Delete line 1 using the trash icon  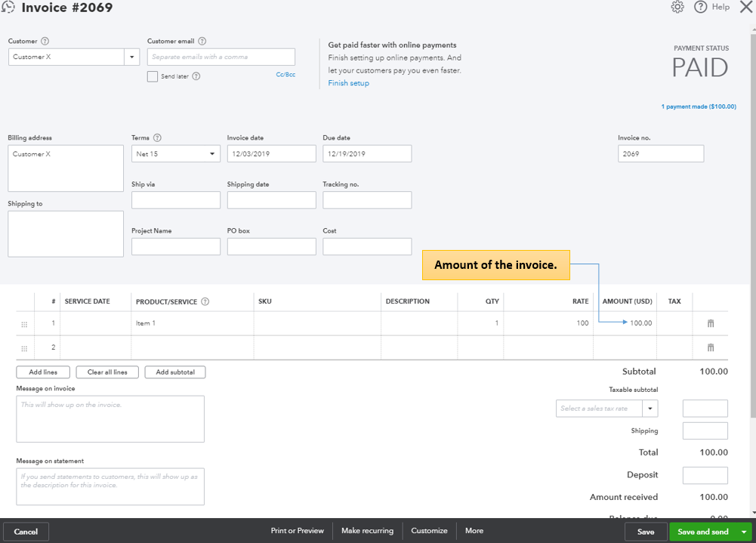click(710, 322)
